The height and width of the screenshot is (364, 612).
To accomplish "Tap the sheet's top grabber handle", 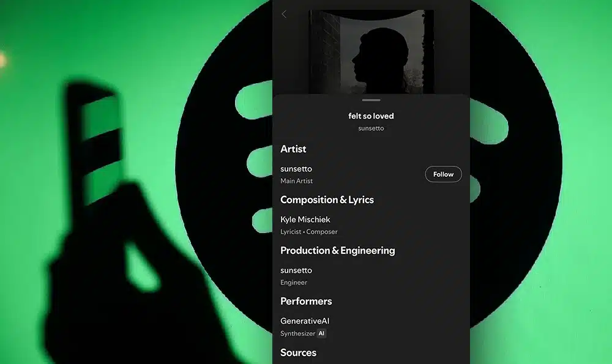I will (x=371, y=100).
